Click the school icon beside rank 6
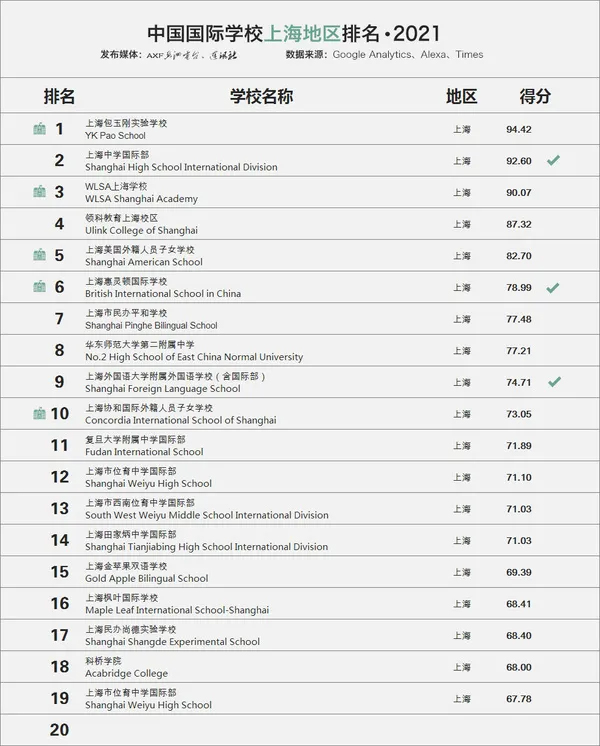This screenshot has width=600, height=746. (x=39, y=287)
